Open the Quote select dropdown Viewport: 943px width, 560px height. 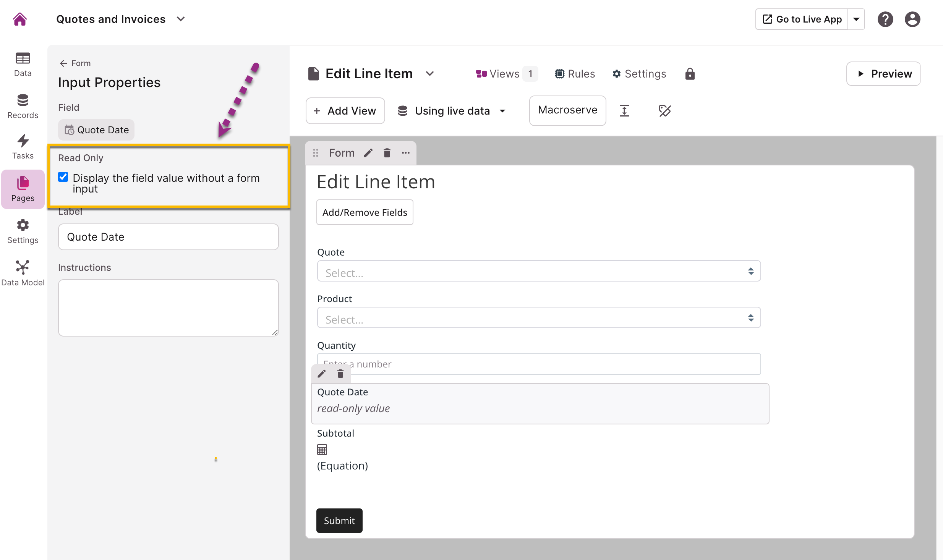click(x=538, y=272)
